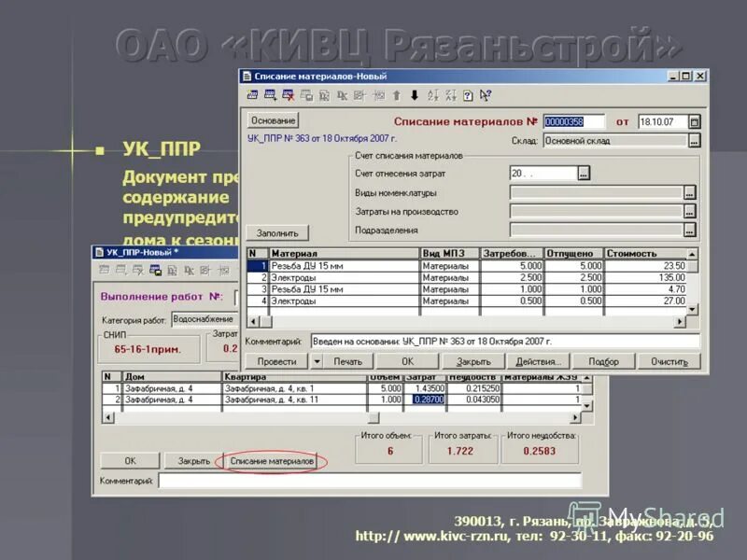Screen dimensions: 747x560
Task: Click the circled Списание материалов button
Action: [x=270, y=459]
